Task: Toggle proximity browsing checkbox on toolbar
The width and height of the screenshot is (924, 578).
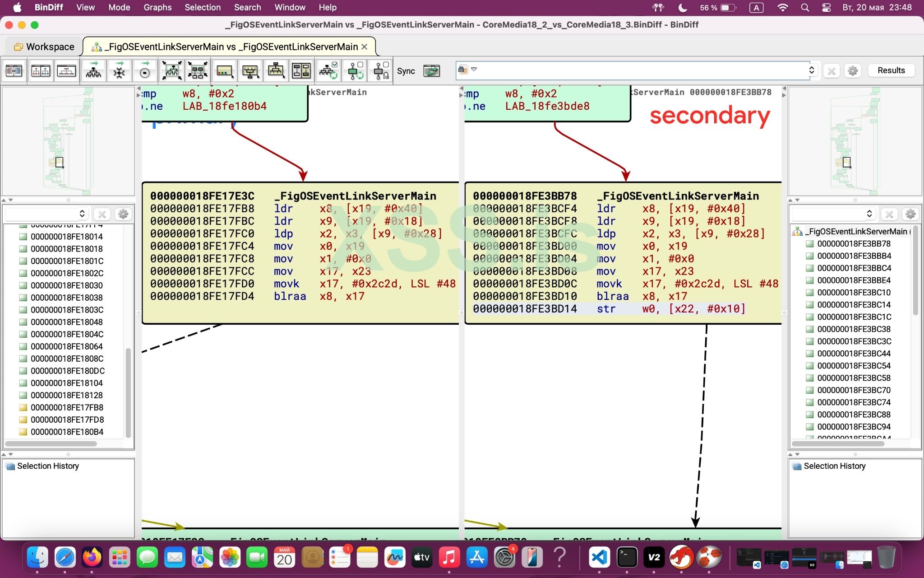Action: click(328, 71)
